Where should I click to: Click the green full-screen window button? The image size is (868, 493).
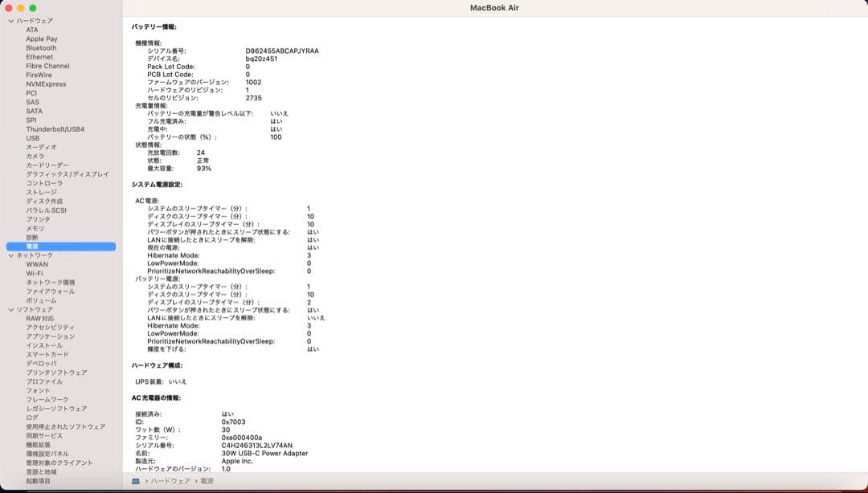click(x=33, y=8)
